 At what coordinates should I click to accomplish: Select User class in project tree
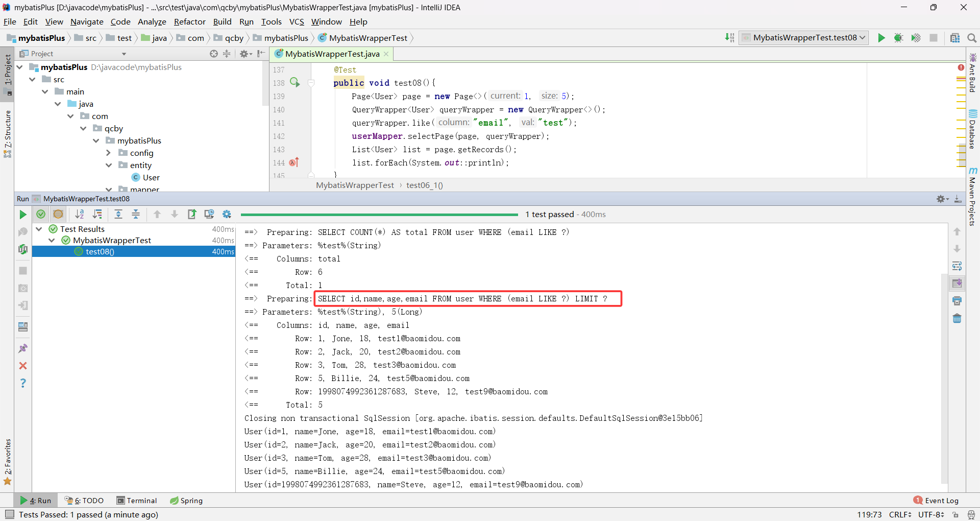145,178
